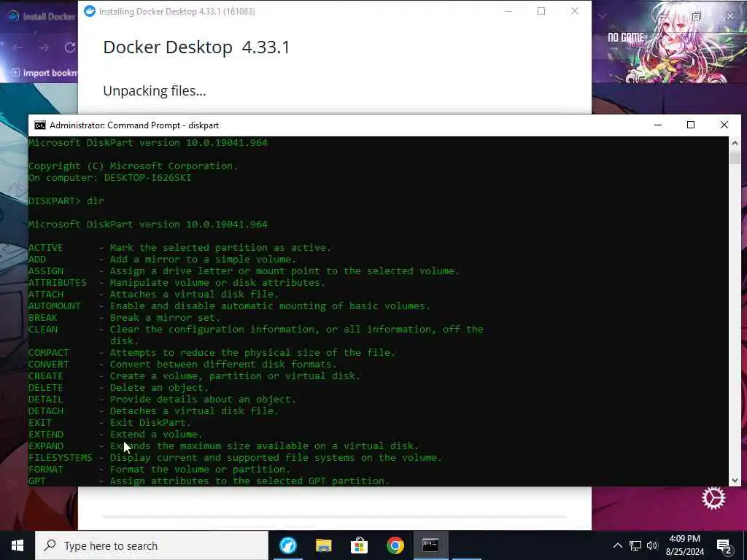Click the browser back arrow

click(x=18, y=47)
